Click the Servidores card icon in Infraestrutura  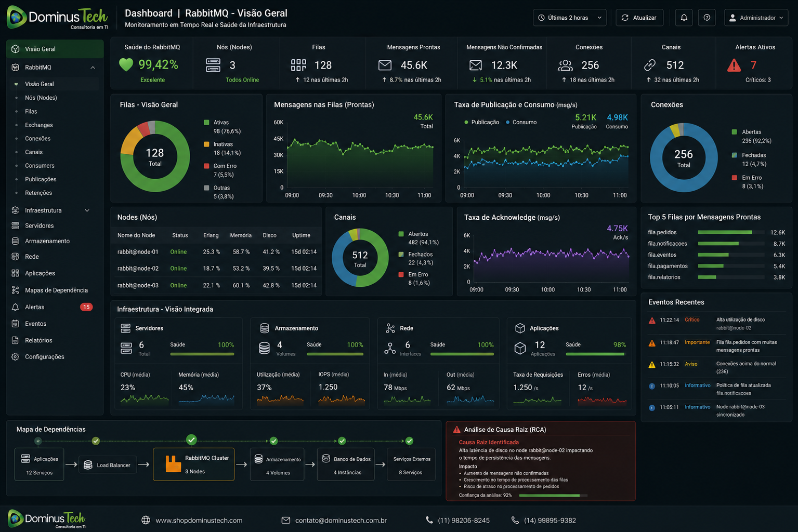pos(126,328)
